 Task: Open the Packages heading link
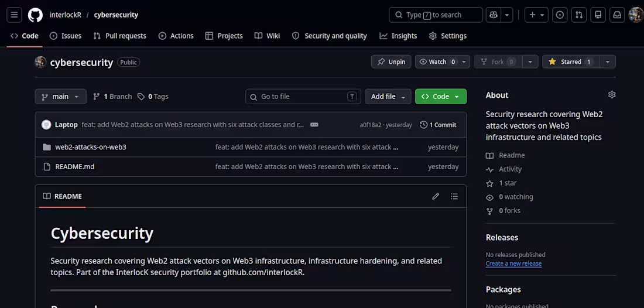click(x=503, y=289)
